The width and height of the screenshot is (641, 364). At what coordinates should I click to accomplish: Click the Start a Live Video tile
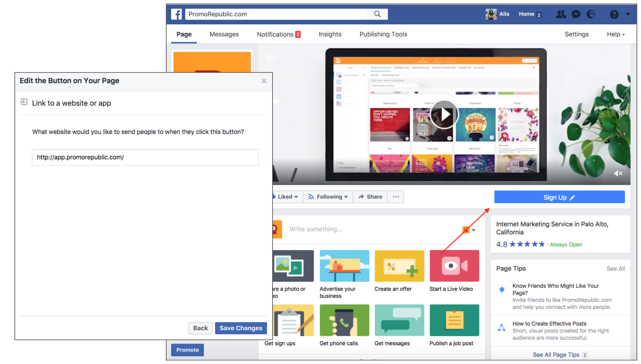click(x=454, y=271)
